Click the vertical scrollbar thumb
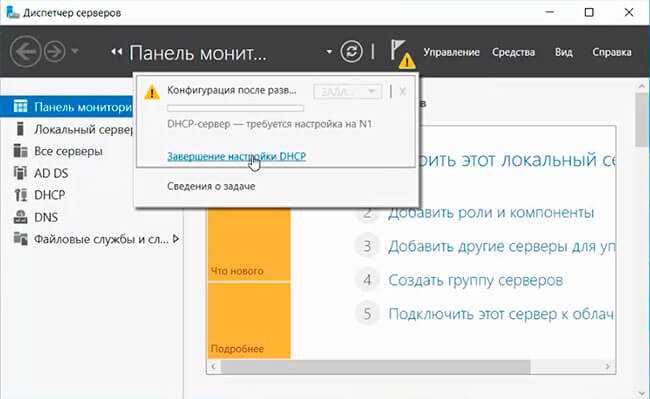The width and height of the screenshot is (650, 399). (642, 120)
